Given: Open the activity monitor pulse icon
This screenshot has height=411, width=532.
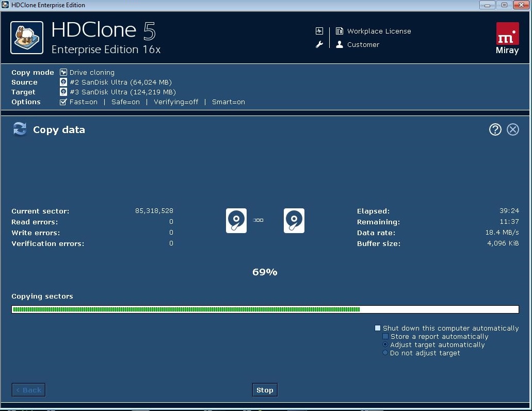Looking at the screenshot, I should tap(319, 31).
